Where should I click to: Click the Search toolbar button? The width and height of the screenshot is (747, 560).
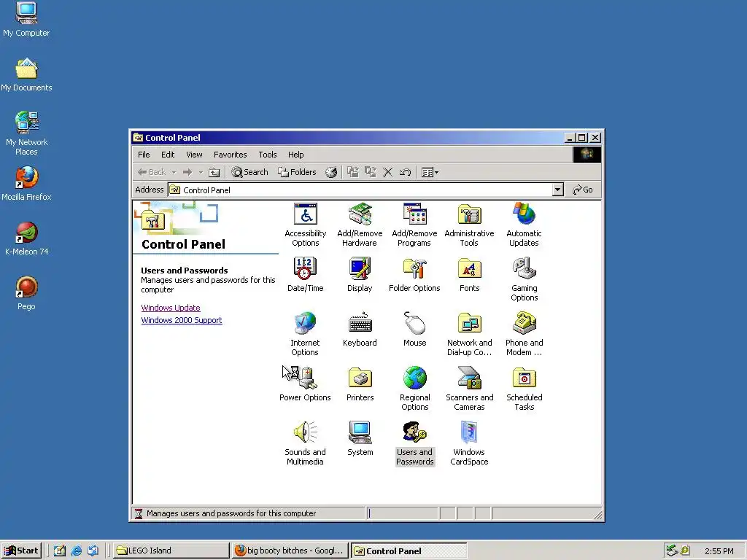[x=249, y=172]
